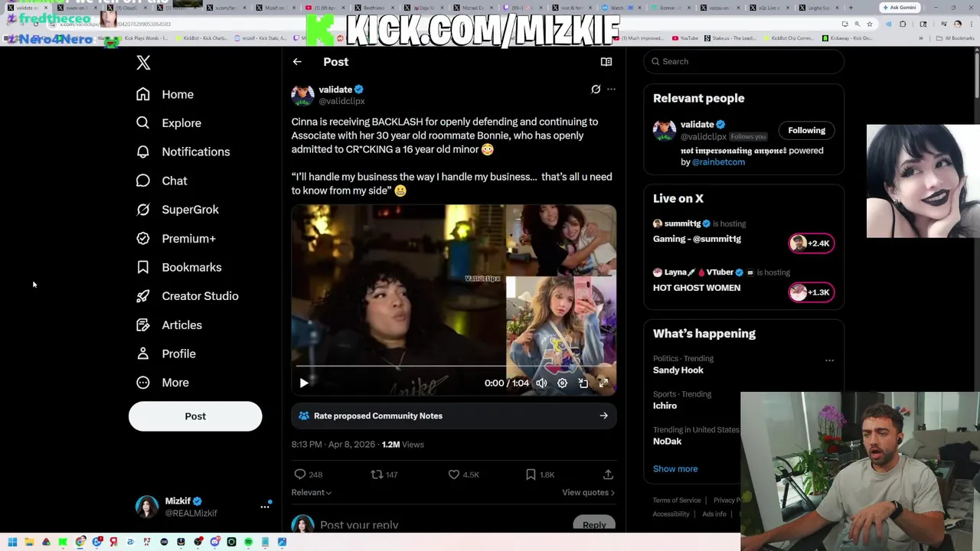980x551 pixels.
Task: Toggle Following button for validate
Action: click(x=807, y=131)
